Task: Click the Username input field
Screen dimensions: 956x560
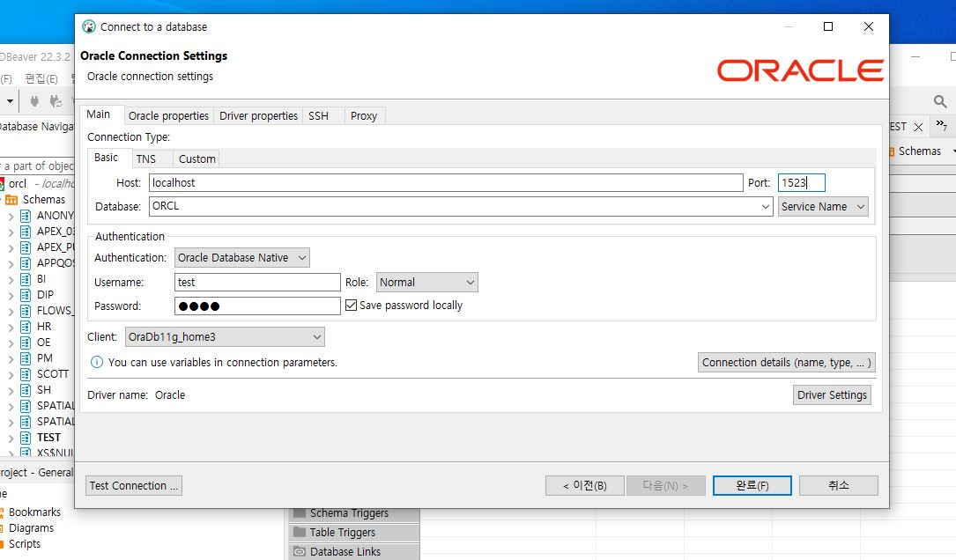Action: point(257,282)
